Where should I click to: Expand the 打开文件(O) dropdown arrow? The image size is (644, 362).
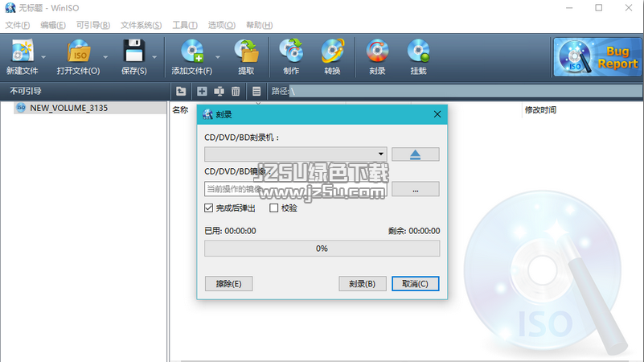(x=105, y=57)
